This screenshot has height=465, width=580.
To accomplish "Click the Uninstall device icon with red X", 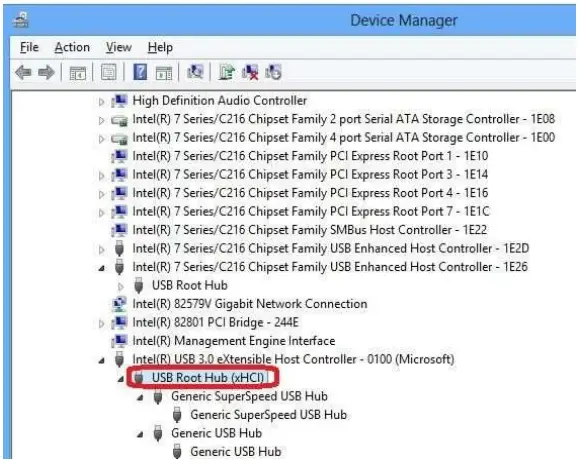I will point(250,72).
